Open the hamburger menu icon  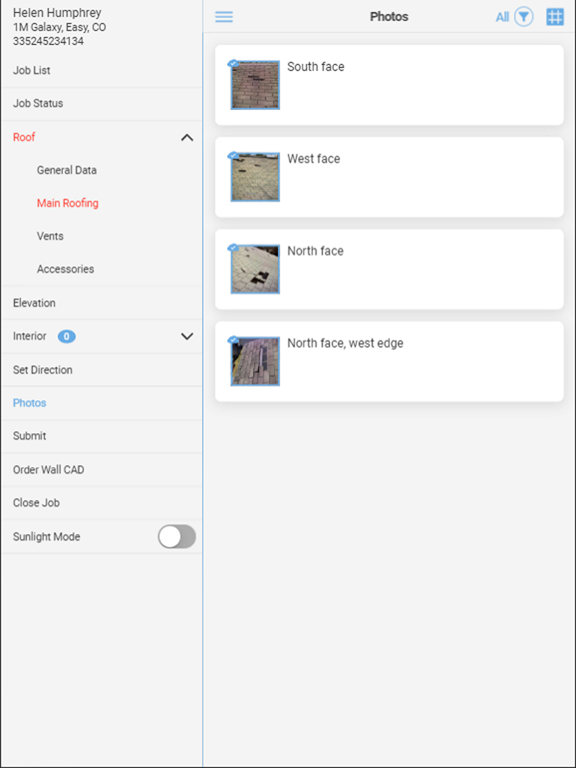(224, 17)
